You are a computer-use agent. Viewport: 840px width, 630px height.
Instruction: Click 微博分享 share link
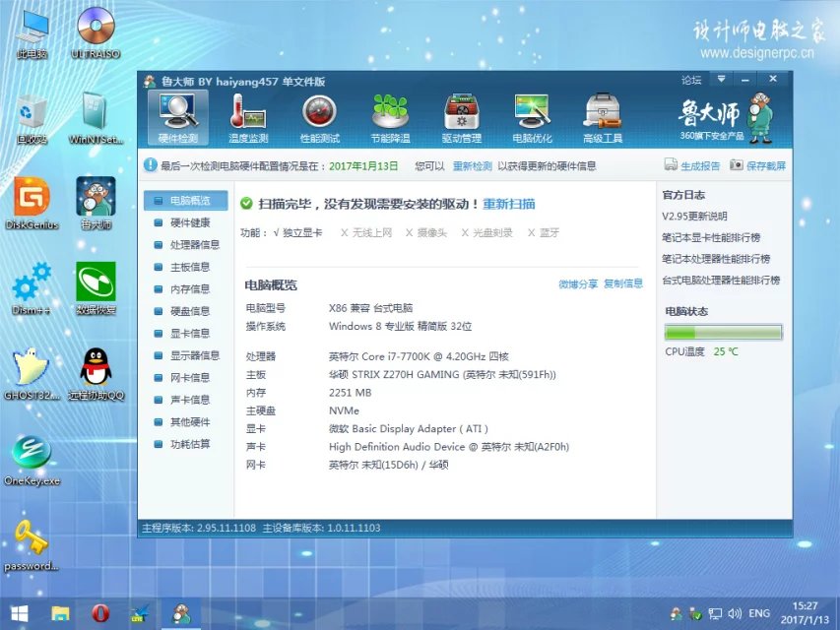tap(578, 283)
